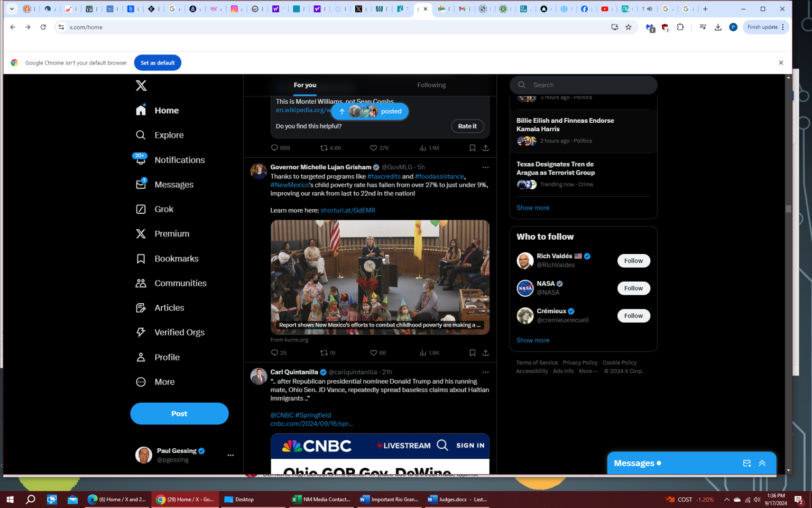Open more options on Carl Quintanilla's post

(x=485, y=373)
